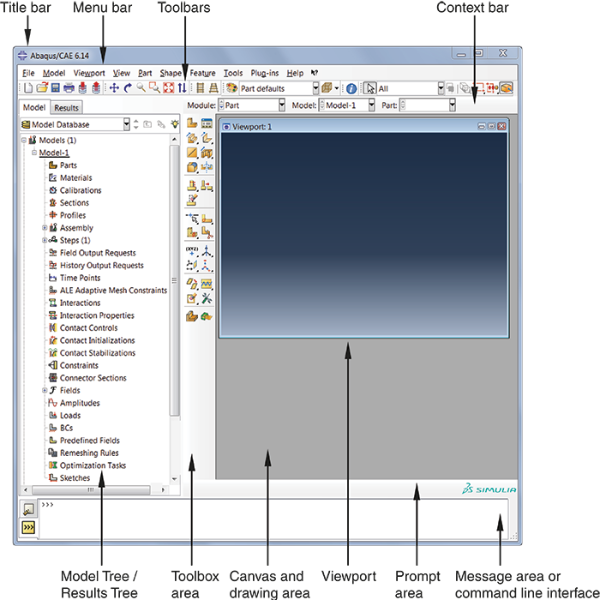Click the New Model Database icon
This screenshot has height=600, width=600.
tap(28, 88)
